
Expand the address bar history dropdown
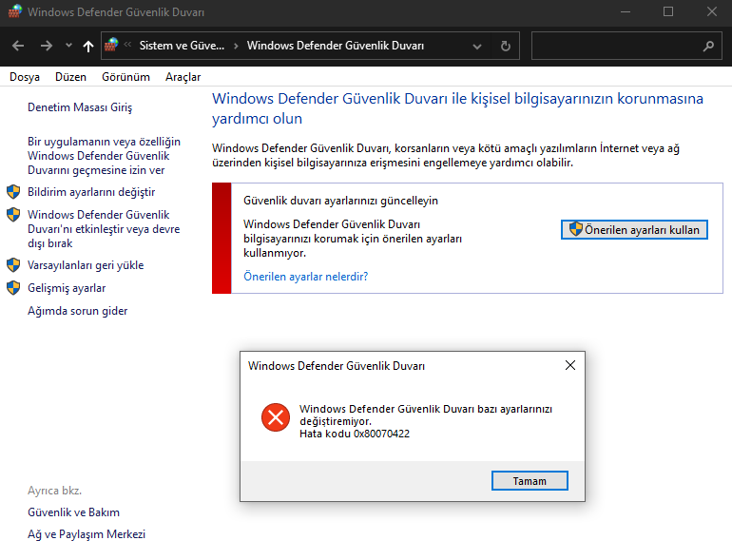[476, 47]
